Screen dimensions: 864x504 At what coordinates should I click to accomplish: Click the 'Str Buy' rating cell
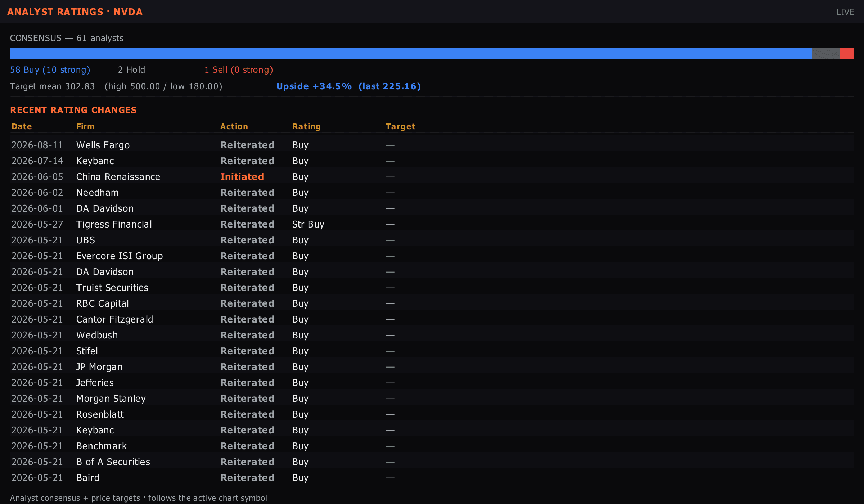(x=308, y=224)
